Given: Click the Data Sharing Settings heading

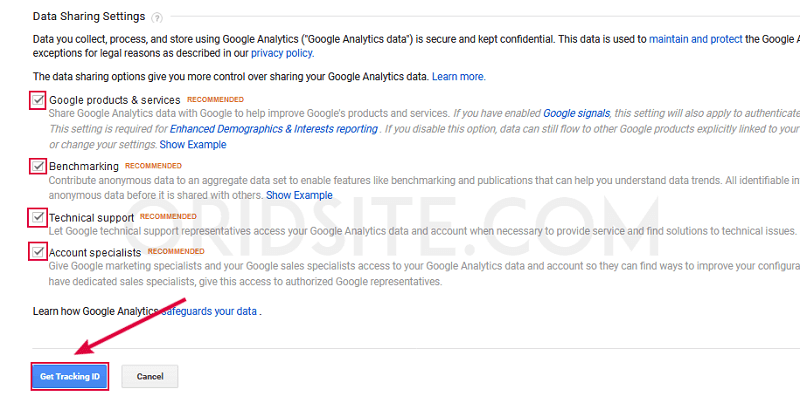Looking at the screenshot, I should pos(89,18).
